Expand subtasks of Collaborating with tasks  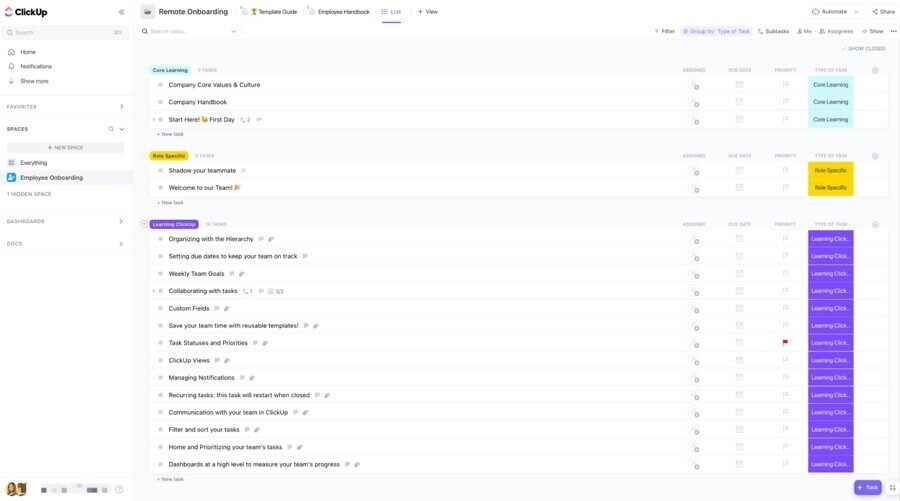click(x=153, y=292)
